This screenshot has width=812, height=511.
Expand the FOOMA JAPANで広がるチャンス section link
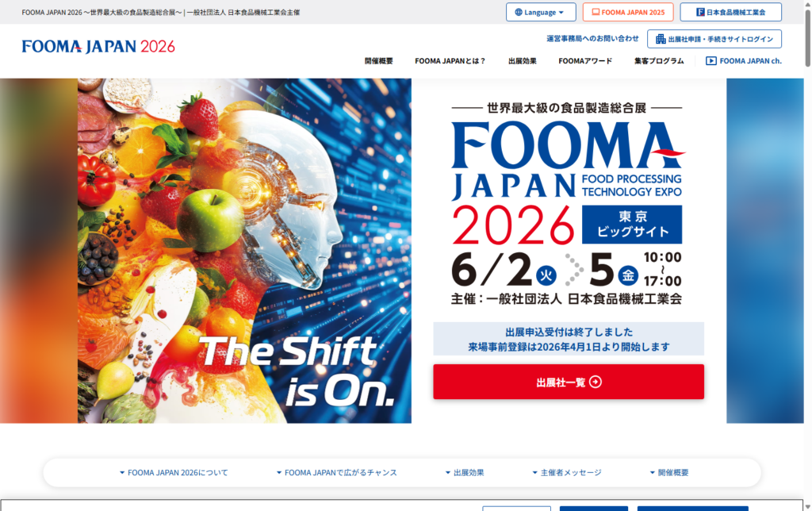click(336, 473)
